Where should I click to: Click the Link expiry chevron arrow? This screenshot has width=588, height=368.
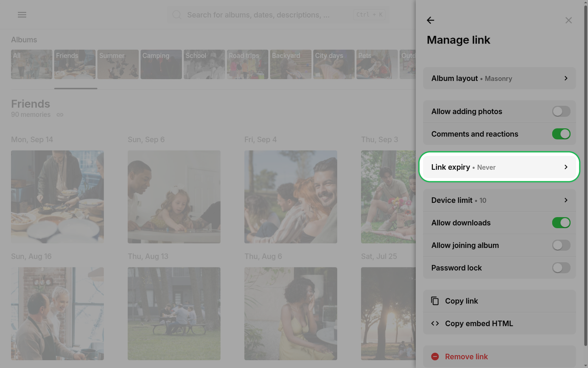(566, 167)
